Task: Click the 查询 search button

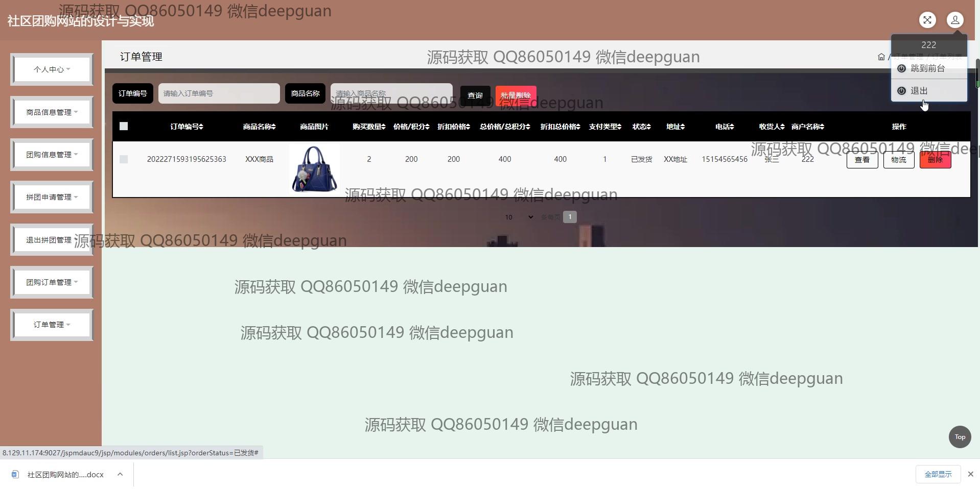Action: coord(475,95)
